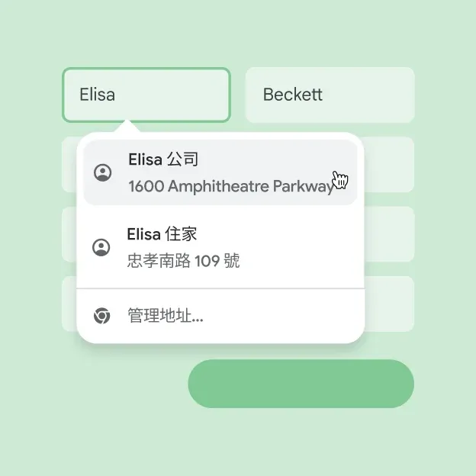Pick the 1600 Amphitheatre Parkway address line

click(x=230, y=186)
